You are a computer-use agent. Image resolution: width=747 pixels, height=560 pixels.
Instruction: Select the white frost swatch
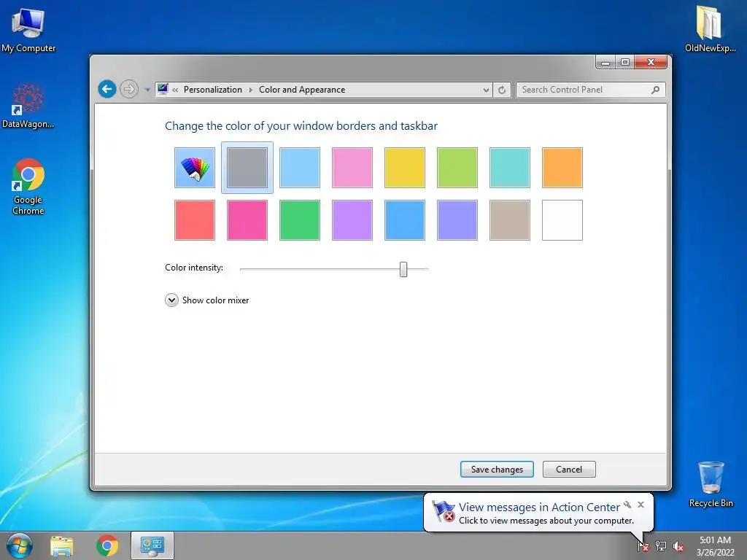562,220
